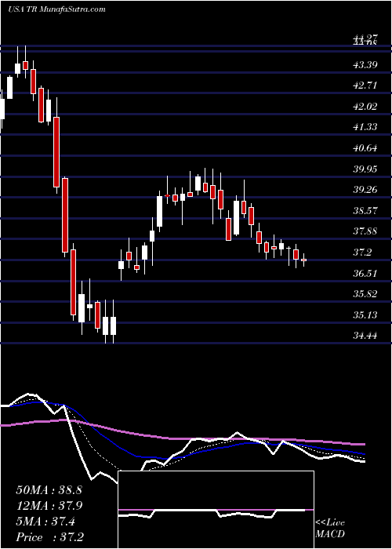392x549 pixels.
Task: Click the 39.26 price axis label
Action: click(x=365, y=190)
